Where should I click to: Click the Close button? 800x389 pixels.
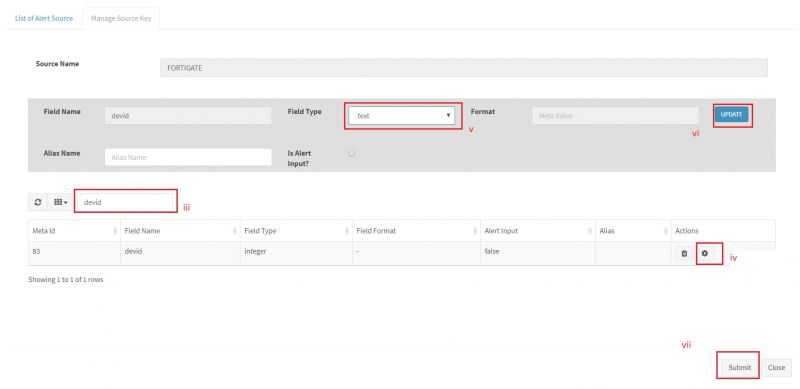pyautogui.click(x=776, y=367)
